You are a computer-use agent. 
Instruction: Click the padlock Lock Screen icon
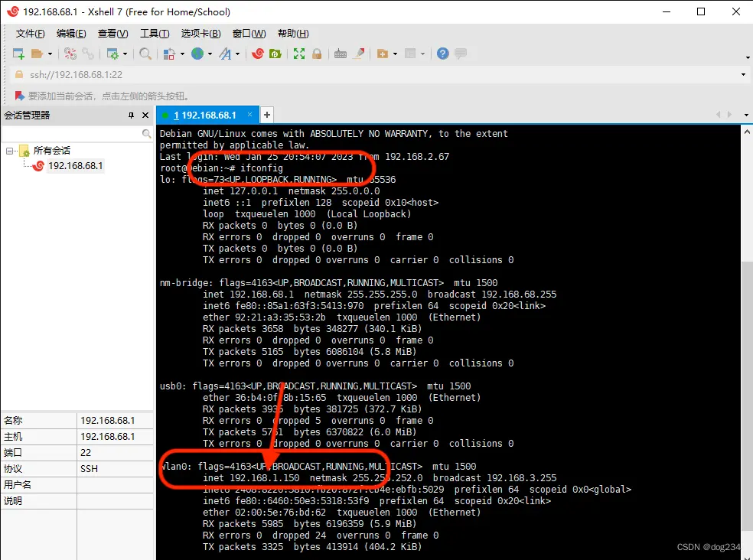(316, 54)
